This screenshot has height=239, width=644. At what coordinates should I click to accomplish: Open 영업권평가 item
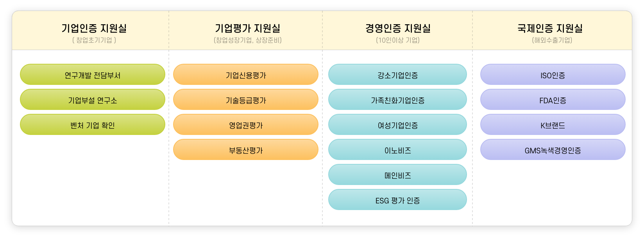pos(246,125)
